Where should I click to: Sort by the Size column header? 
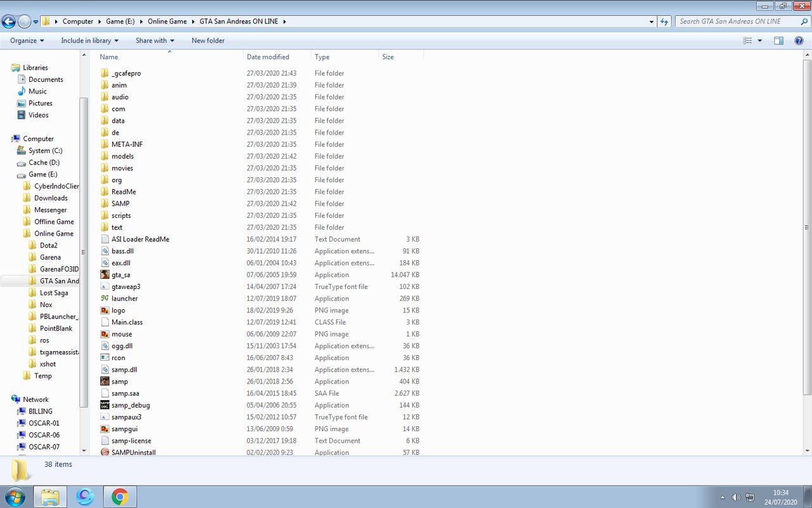click(x=400, y=57)
